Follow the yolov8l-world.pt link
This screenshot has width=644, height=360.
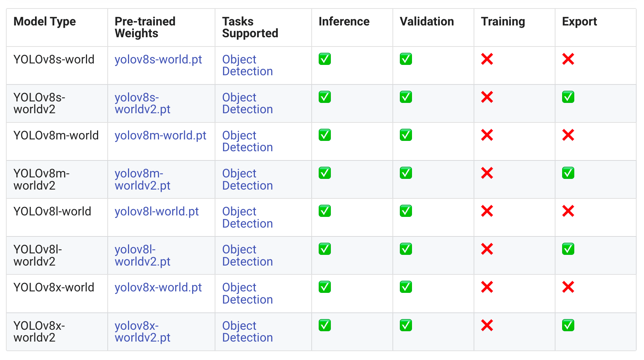click(156, 211)
